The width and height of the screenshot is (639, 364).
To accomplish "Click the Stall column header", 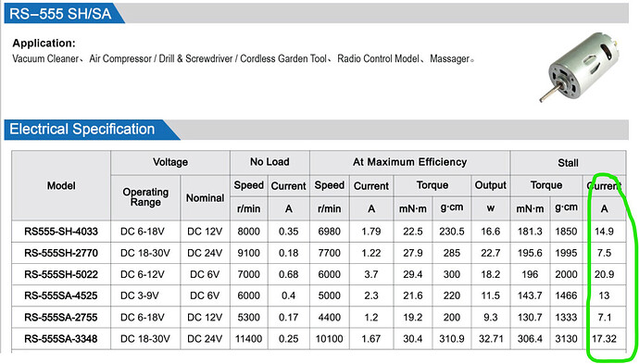I will coord(568,163).
